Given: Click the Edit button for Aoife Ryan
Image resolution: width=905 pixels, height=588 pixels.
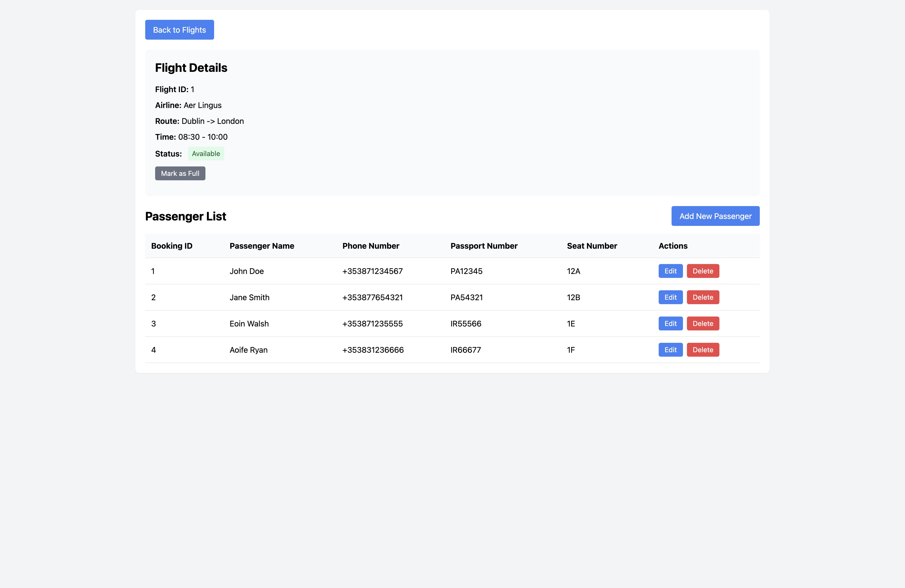Looking at the screenshot, I should click(670, 349).
